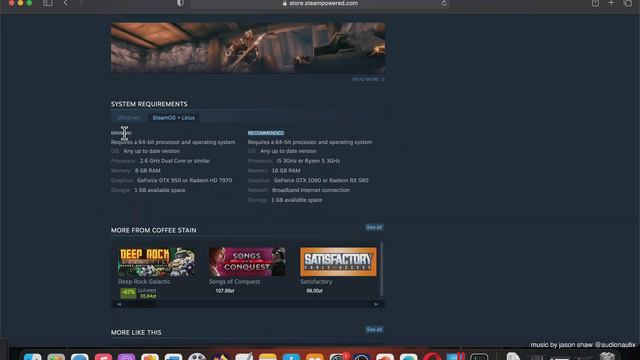Click '2.6 GHz Dual Core or similar' text
Screen dimensions: 640x360
[175, 161]
